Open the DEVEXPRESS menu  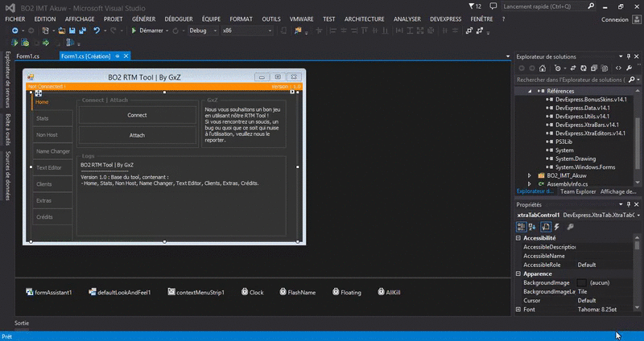[446, 18]
